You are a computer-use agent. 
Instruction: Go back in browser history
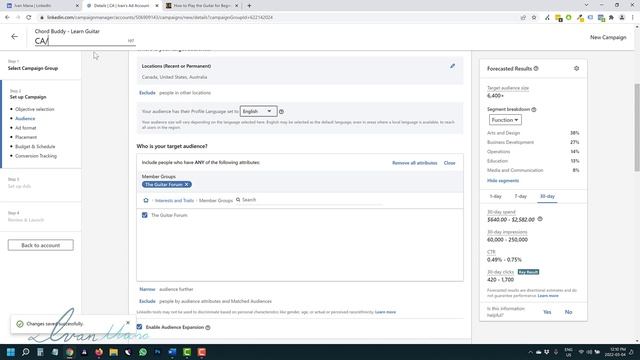(x=7, y=18)
